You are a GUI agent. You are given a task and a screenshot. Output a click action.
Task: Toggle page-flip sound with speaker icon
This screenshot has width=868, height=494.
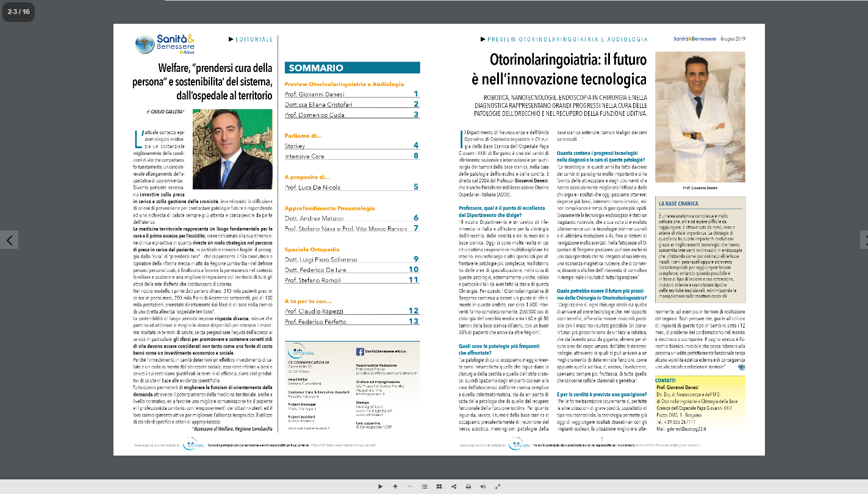483,486
